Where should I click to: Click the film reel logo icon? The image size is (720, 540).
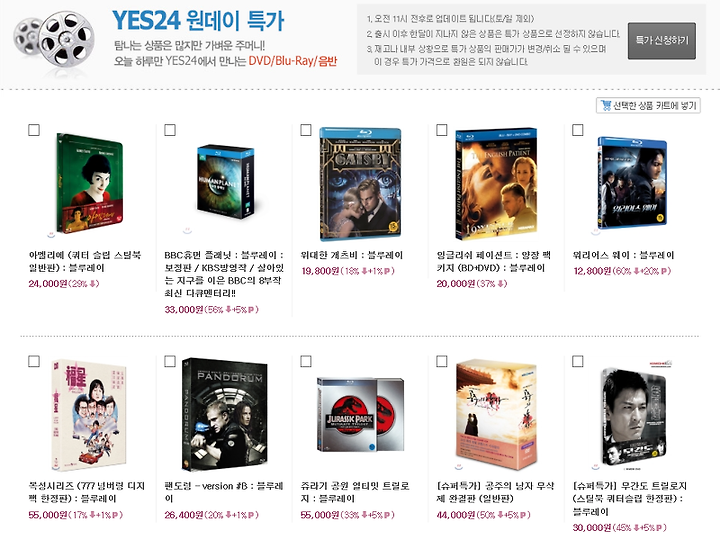(54, 40)
